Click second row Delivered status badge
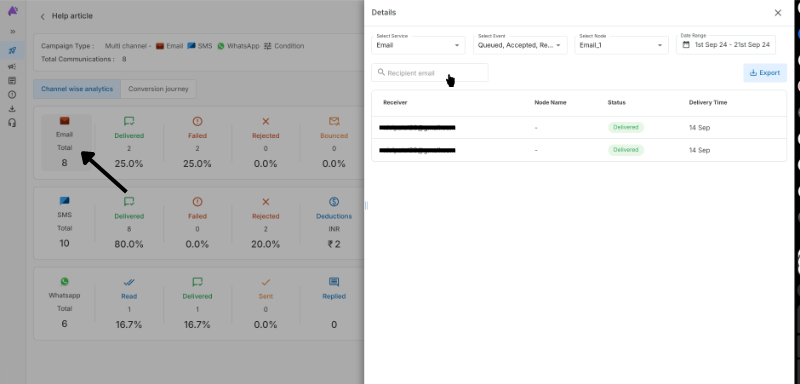The image size is (800, 384). tap(626, 150)
